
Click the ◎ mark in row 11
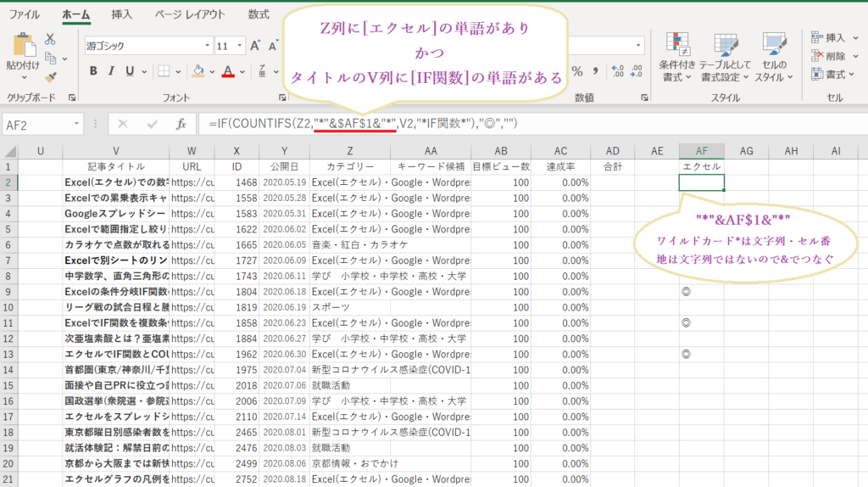click(x=687, y=323)
